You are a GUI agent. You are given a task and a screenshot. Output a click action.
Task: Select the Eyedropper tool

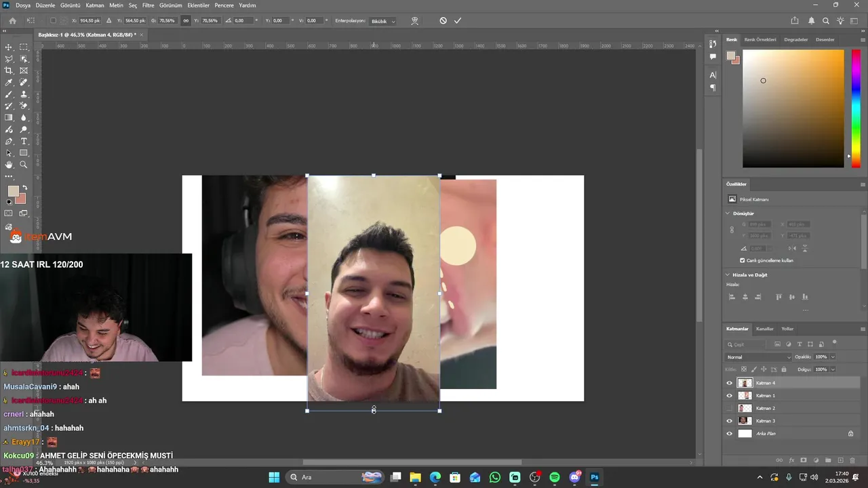[x=9, y=83]
